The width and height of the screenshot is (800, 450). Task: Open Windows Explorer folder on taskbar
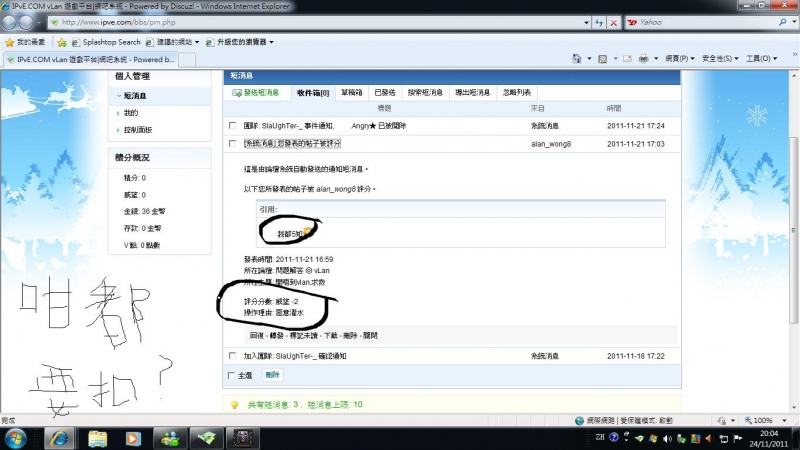point(97,438)
